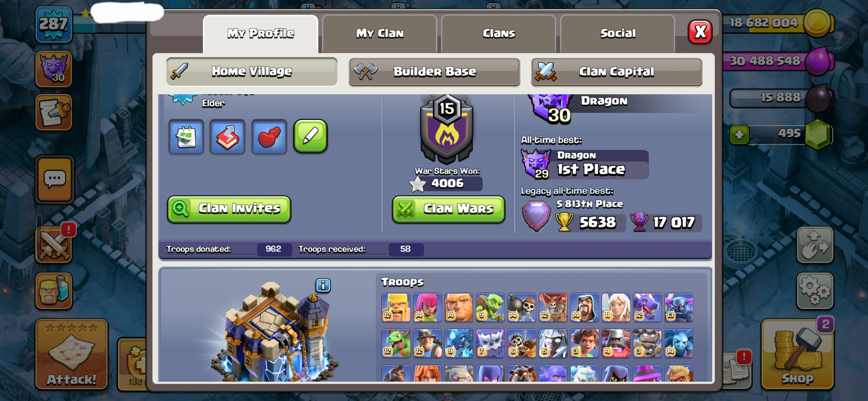The height and width of the screenshot is (401, 868).
Task: Open the barbarian army training icon
Action: pos(54,291)
